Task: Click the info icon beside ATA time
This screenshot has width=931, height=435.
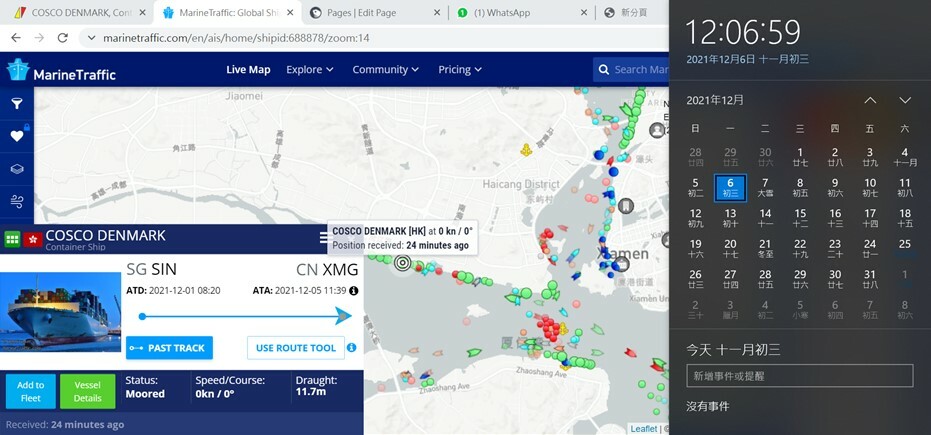Action: click(353, 291)
